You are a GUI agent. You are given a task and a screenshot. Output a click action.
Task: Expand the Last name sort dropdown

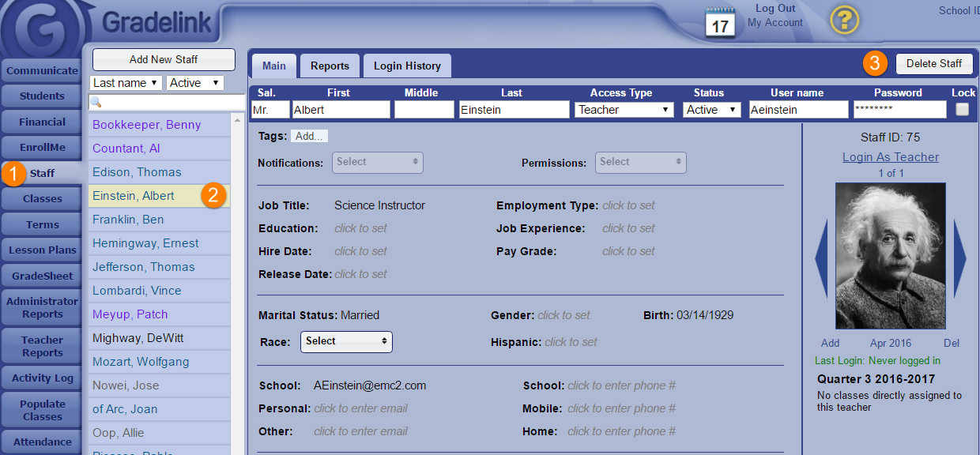(x=126, y=83)
